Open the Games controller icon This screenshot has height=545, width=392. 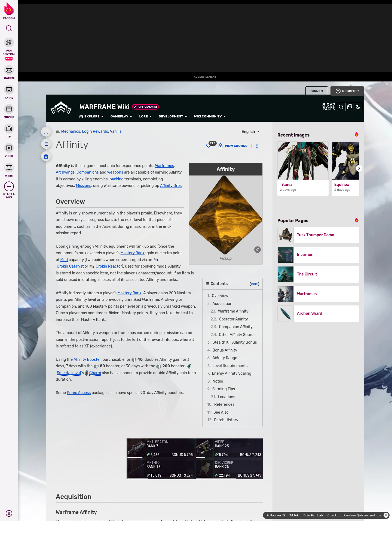(x=9, y=70)
